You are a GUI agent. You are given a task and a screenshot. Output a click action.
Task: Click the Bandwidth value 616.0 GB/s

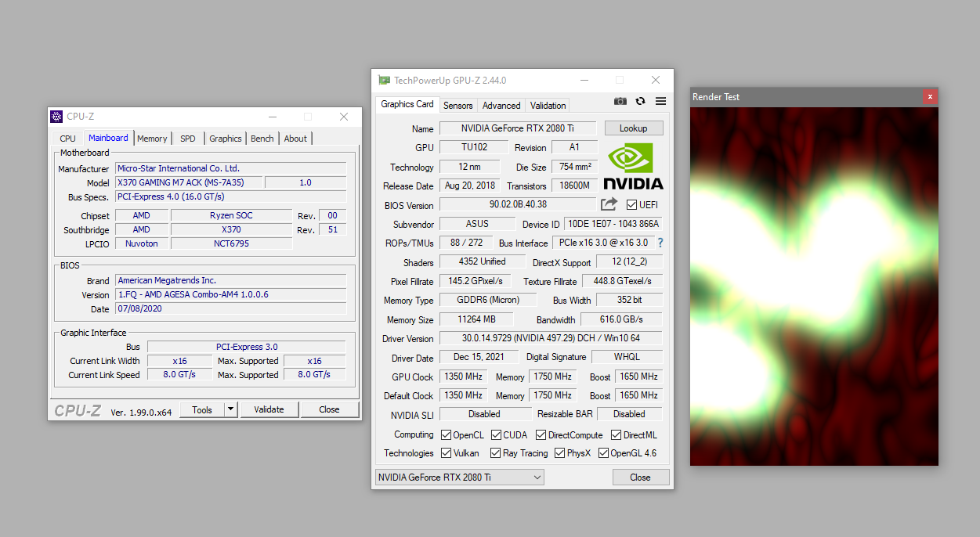click(x=621, y=319)
